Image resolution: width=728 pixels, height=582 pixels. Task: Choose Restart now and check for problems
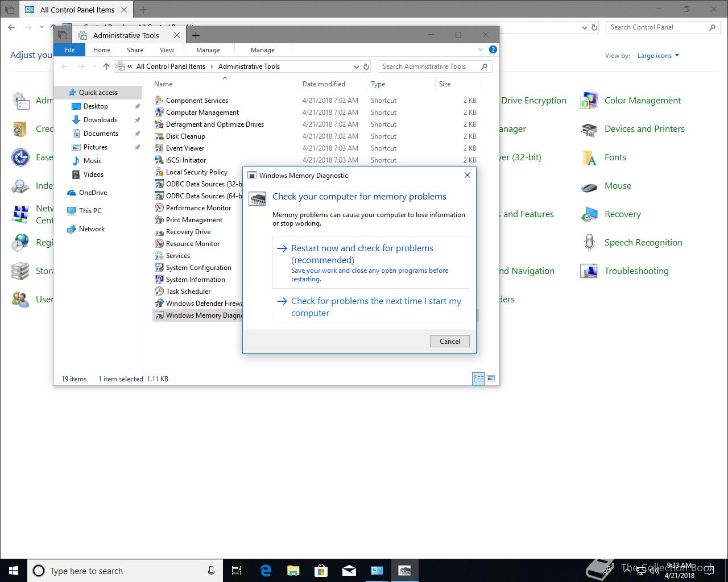point(372,263)
